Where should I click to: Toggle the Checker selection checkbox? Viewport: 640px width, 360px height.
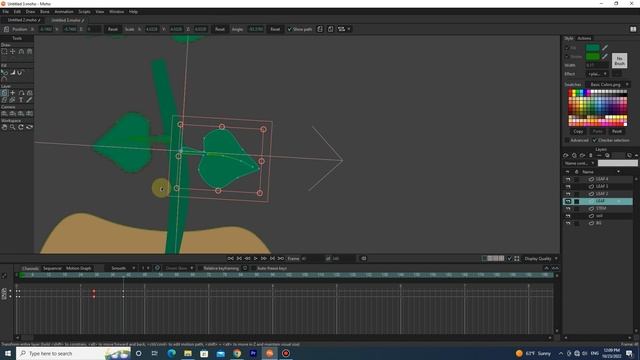[595, 140]
